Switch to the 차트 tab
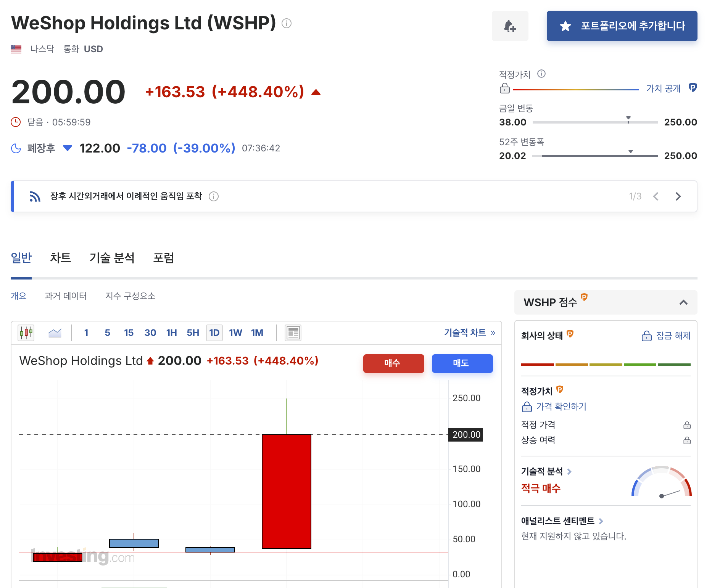The height and width of the screenshot is (588, 712). click(60, 258)
